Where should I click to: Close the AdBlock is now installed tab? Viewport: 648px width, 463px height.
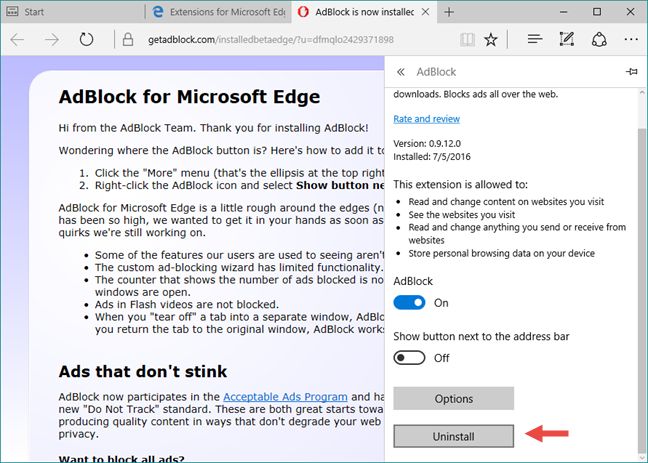pyautogui.click(x=425, y=12)
